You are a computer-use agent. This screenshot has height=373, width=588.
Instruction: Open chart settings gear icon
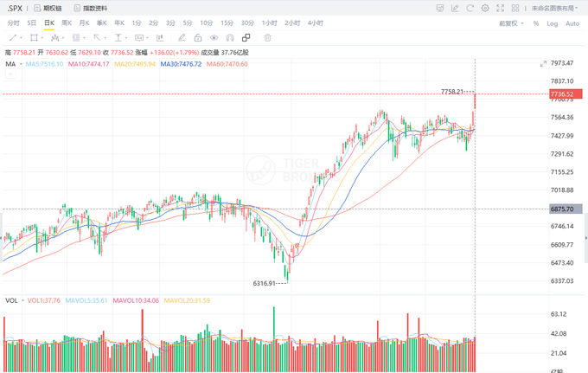(485, 8)
